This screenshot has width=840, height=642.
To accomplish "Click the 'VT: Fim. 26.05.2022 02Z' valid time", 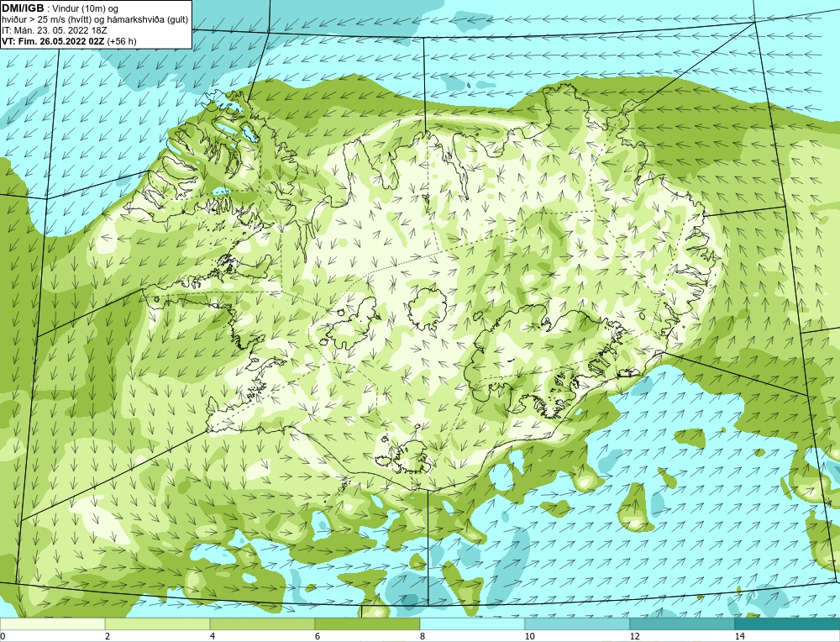I will pyautogui.click(x=52, y=41).
